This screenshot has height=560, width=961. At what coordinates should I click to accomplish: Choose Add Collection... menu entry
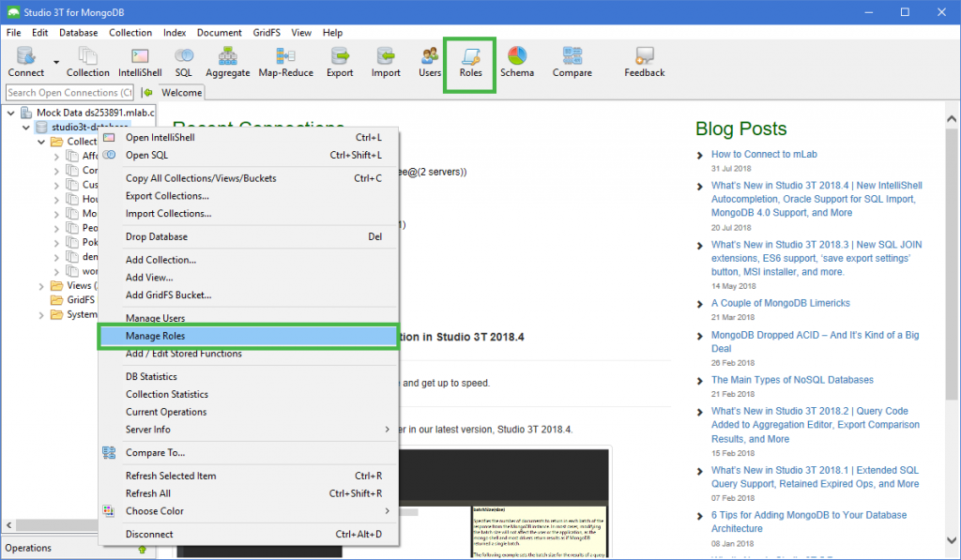[249, 260]
